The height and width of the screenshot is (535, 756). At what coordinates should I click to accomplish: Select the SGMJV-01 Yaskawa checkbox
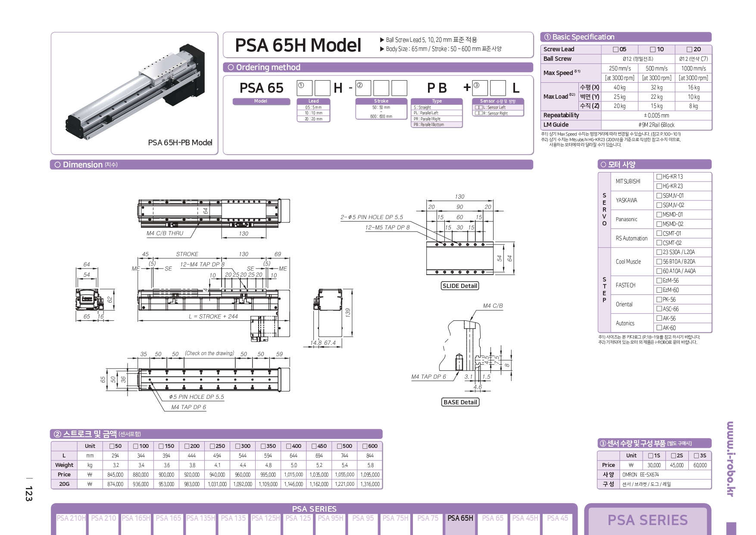pyautogui.click(x=659, y=195)
